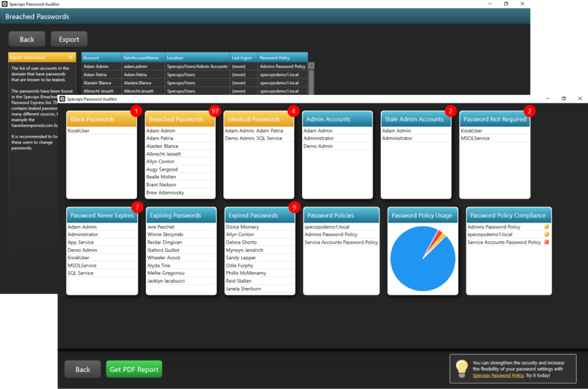Image resolution: width=588 pixels, height=389 pixels.
Task: Click the Password Policy Usage pie chart
Action: 423,259
